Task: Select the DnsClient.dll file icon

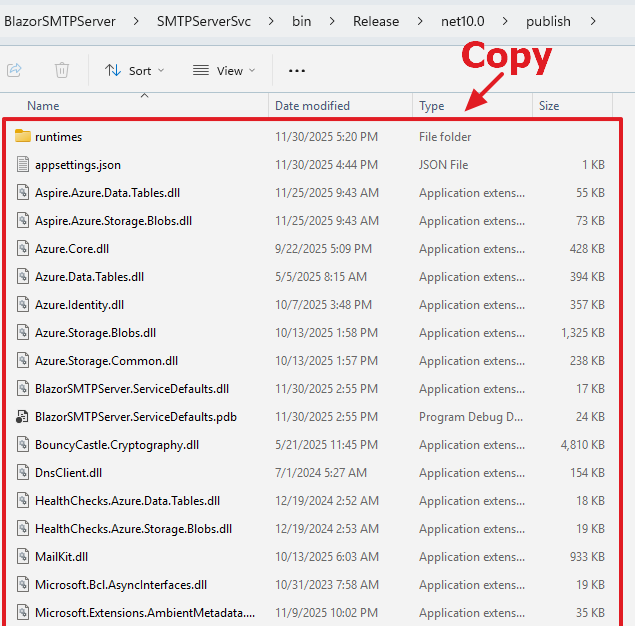Action: (x=23, y=473)
